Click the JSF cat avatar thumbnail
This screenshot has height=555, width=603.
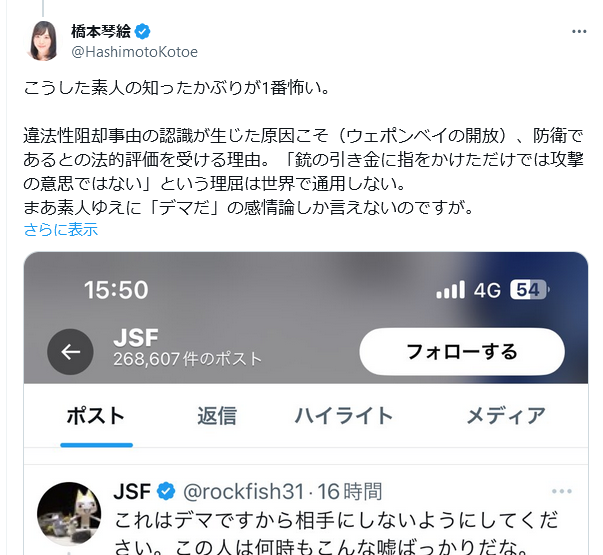(69, 514)
